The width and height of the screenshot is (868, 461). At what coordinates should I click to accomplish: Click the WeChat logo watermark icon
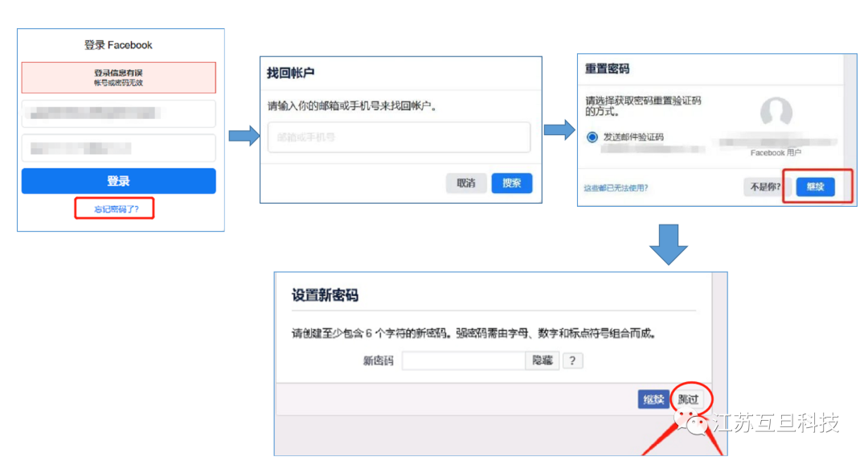pos(693,423)
